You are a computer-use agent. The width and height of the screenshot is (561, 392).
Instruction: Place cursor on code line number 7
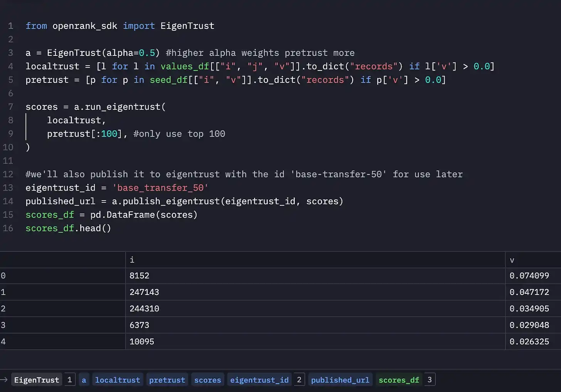(x=10, y=107)
